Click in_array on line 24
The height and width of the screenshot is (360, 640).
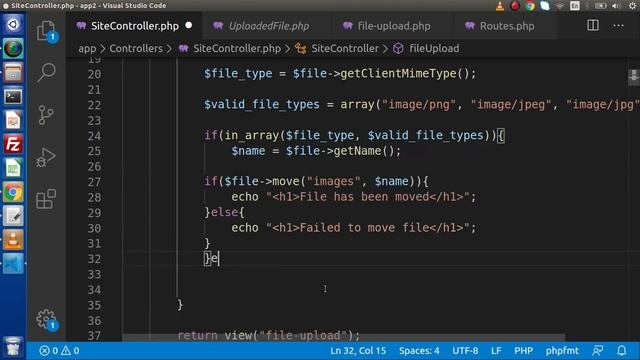(251, 136)
